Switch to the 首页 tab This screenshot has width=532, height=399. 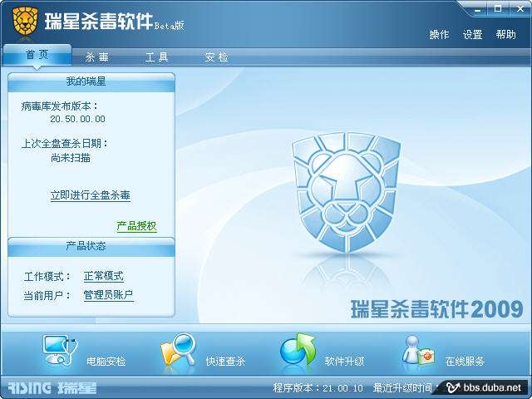[x=37, y=54]
